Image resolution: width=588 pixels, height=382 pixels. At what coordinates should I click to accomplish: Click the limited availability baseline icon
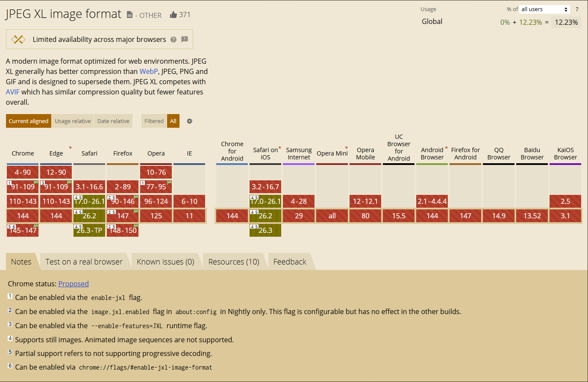(x=18, y=40)
